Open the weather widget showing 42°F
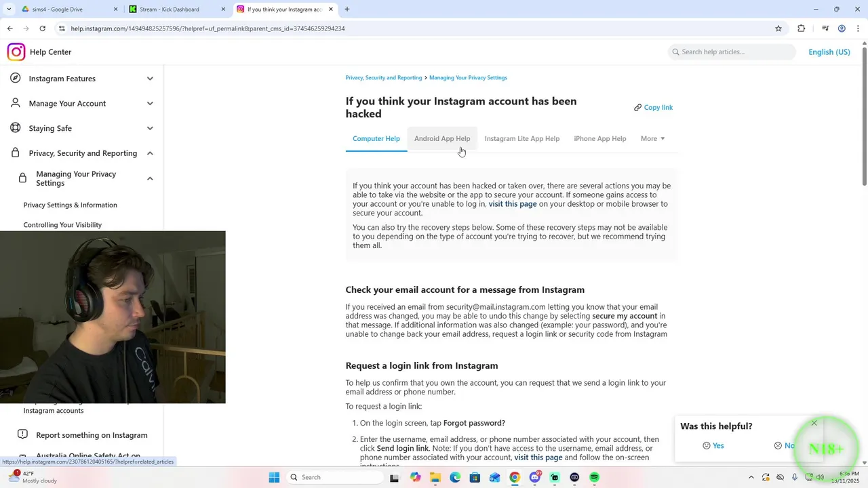868x488 pixels. point(33,477)
